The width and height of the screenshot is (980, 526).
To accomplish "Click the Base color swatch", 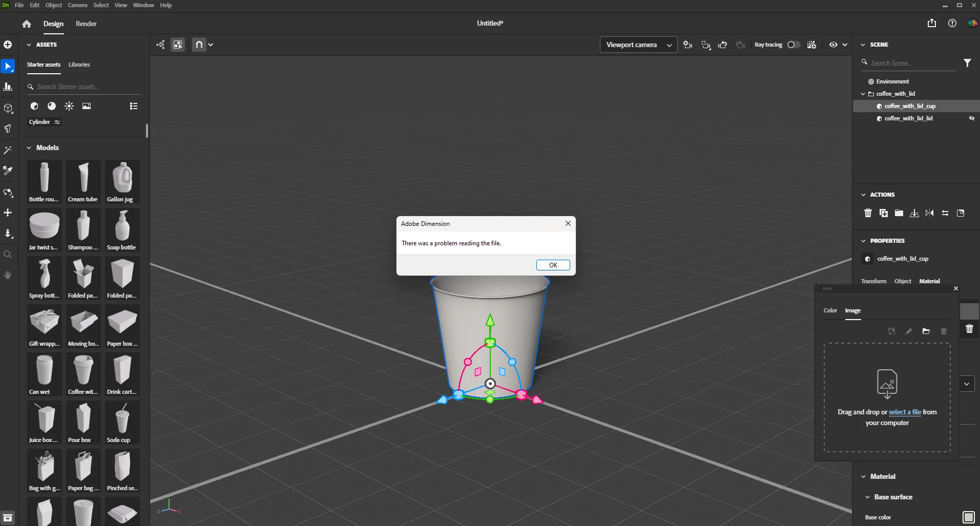I will pos(968,517).
